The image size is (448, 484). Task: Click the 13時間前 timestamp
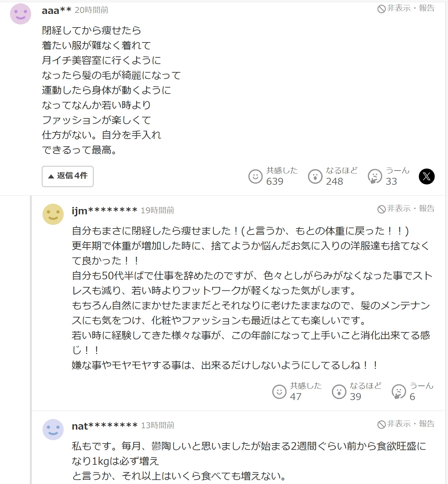point(158,426)
